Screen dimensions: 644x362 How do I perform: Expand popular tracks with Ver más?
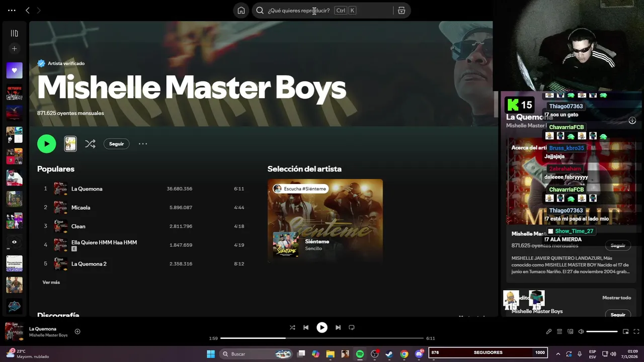pyautogui.click(x=51, y=282)
